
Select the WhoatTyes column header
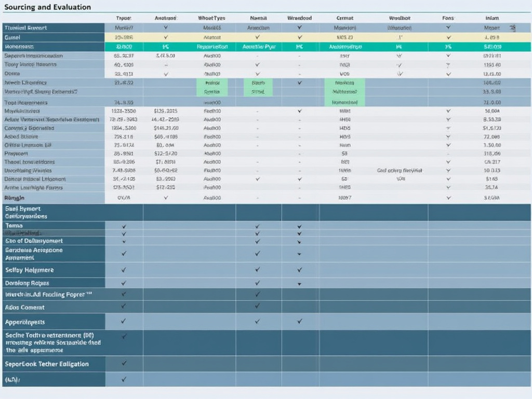[211, 18]
